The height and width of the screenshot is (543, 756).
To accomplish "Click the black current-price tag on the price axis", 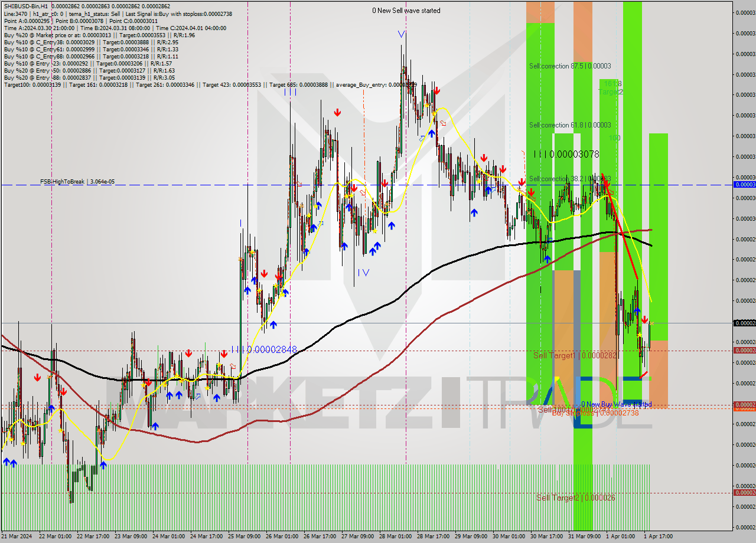I will coord(744,323).
